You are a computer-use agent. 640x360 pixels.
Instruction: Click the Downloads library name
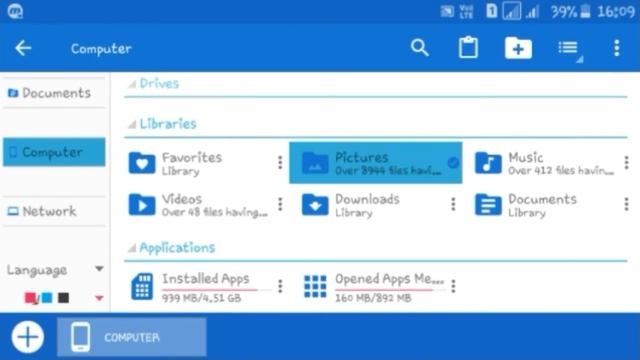(x=367, y=199)
